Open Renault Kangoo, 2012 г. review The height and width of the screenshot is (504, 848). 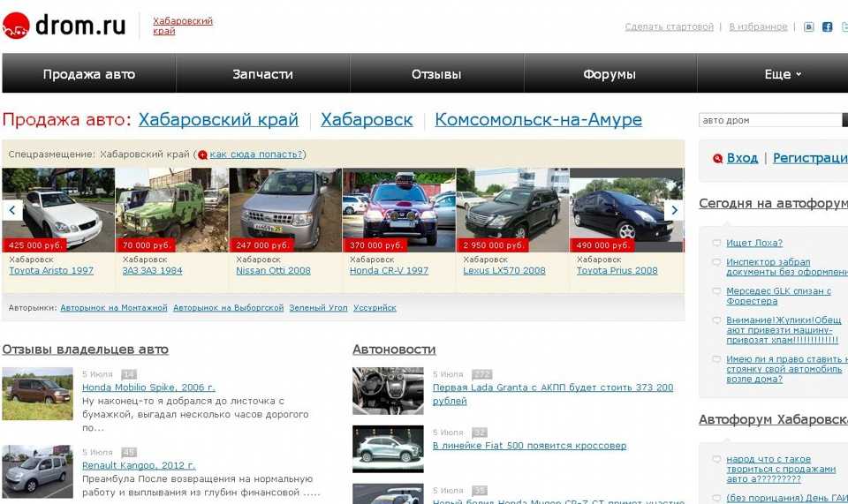point(139,465)
